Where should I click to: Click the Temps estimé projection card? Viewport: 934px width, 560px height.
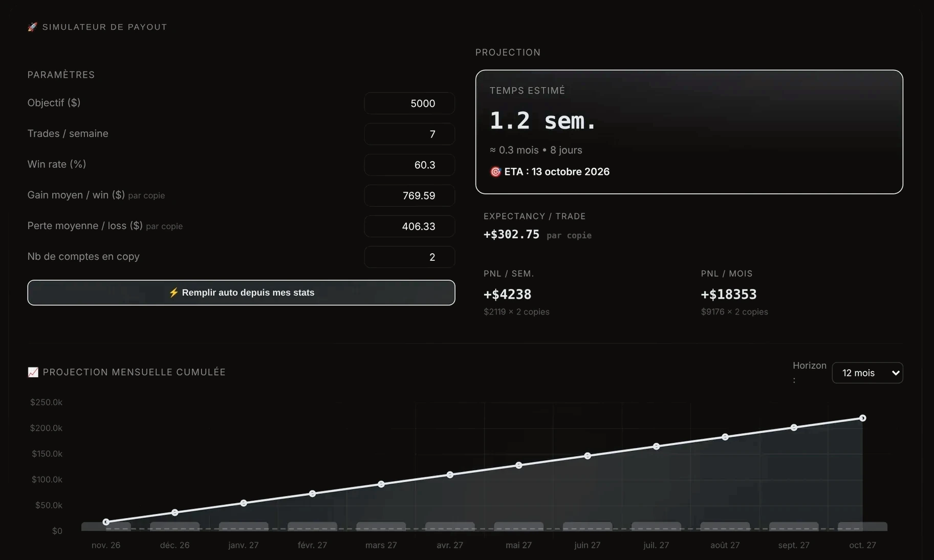pyautogui.click(x=689, y=132)
